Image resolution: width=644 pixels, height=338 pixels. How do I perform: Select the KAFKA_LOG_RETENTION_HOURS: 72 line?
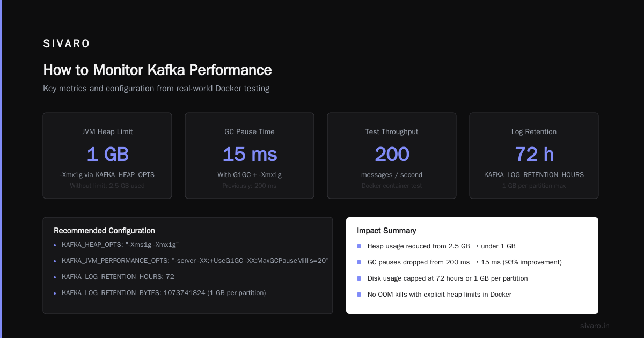pos(118,277)
